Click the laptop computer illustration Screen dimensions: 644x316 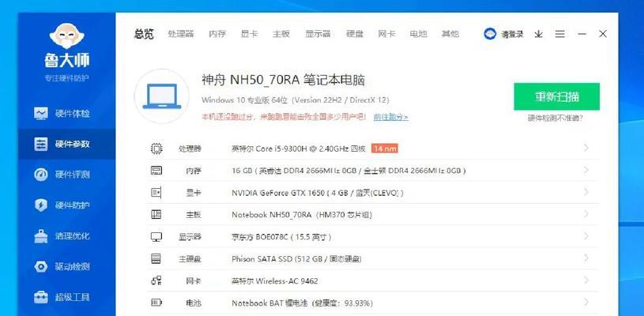[x=162, y=96]
